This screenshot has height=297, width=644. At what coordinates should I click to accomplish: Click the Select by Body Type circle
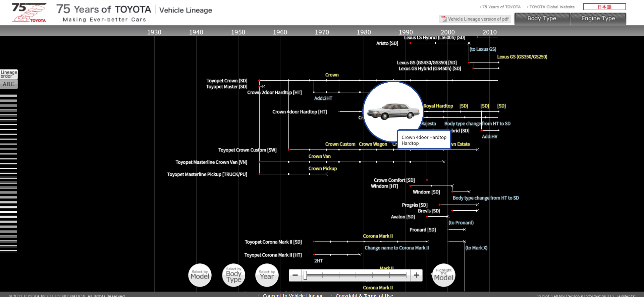click(x=234, y=275)
